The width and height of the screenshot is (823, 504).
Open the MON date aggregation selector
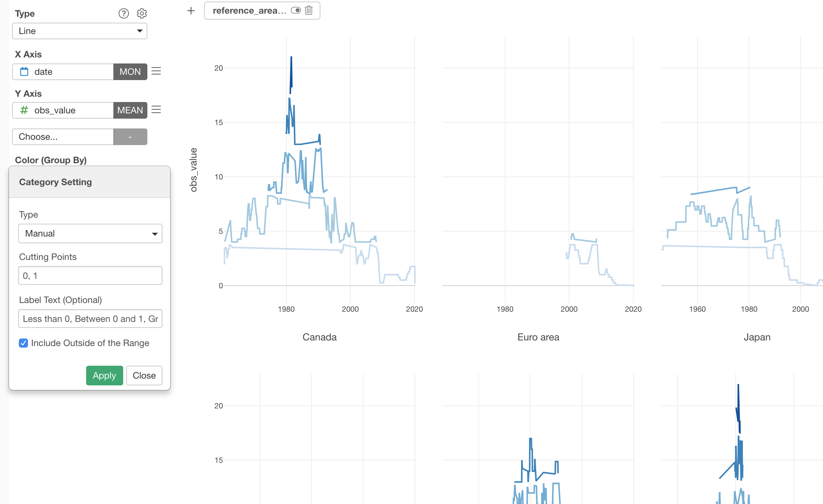click(130, 72)
